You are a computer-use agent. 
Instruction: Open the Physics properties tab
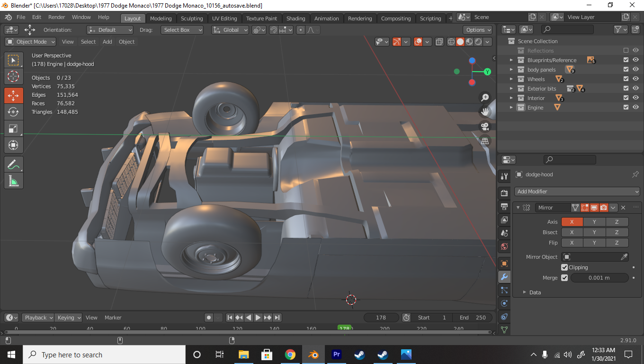[504, 303]
